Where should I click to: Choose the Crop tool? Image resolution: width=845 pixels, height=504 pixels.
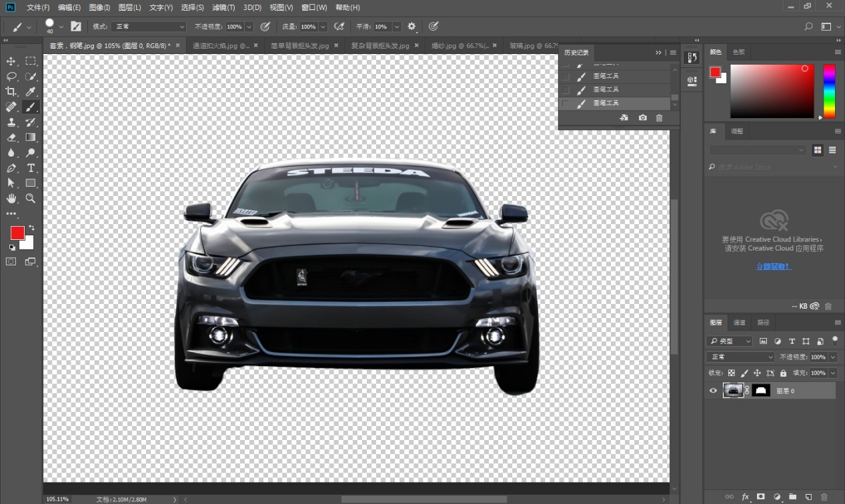tap(11, 92)
